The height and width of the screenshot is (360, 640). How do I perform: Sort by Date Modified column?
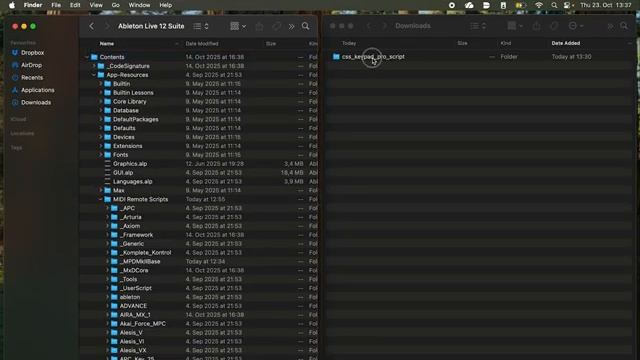click(x=202, y=44)
